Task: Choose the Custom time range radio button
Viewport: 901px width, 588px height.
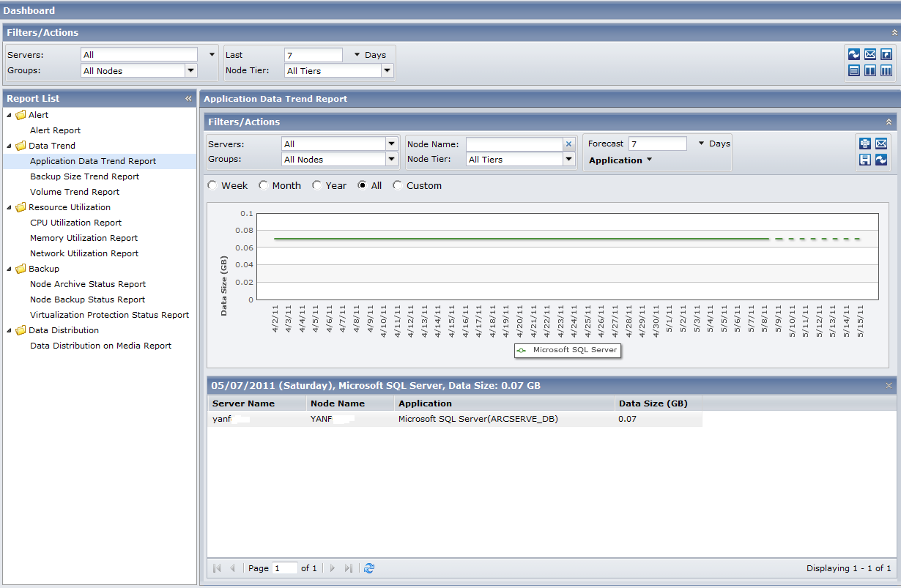Action: [398, 185]
